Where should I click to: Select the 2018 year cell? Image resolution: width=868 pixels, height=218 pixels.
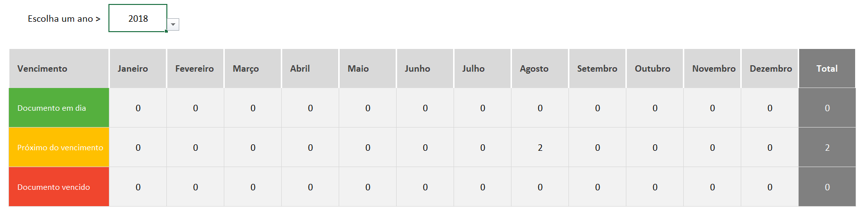coord(138,19)
